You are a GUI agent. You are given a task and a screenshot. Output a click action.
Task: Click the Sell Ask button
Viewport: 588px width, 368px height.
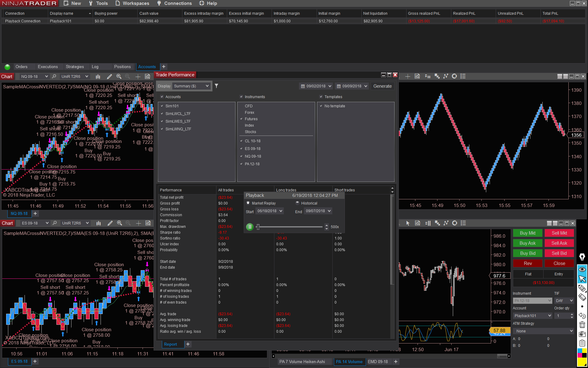pos(559,243)
